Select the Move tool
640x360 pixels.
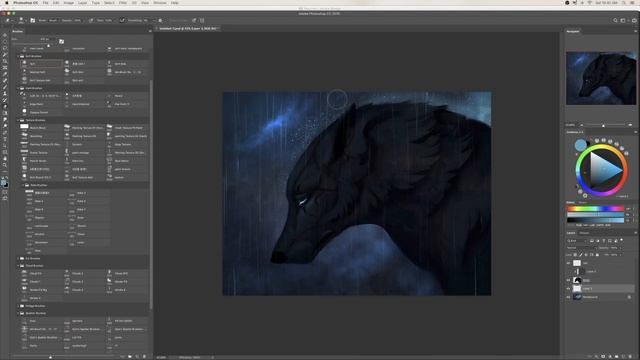5,35
